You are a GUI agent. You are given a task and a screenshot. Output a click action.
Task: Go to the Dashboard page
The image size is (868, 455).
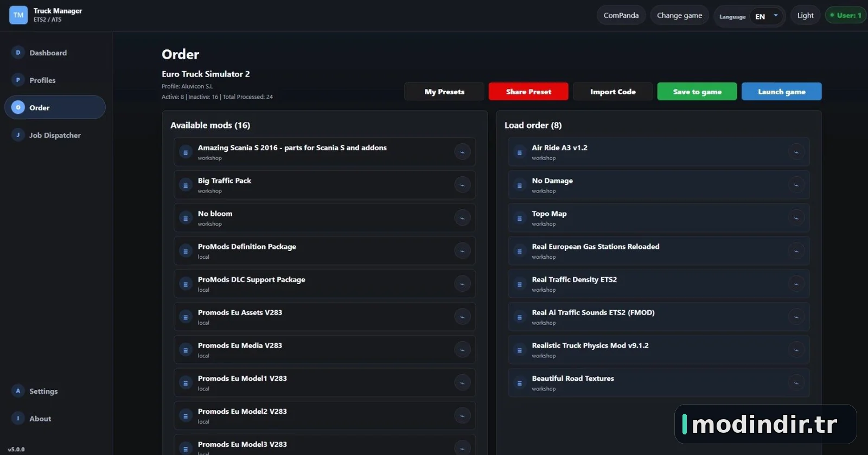pos(55,53)
